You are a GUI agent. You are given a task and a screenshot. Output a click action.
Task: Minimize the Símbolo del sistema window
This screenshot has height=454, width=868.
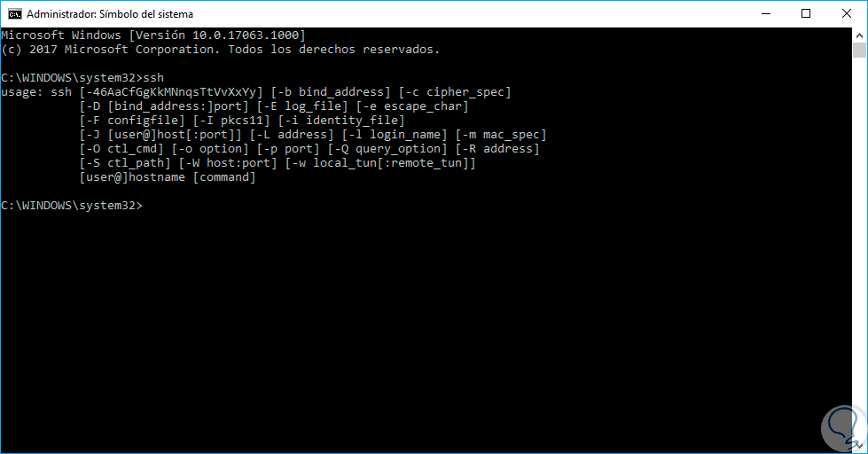click(x=766, y=14)
